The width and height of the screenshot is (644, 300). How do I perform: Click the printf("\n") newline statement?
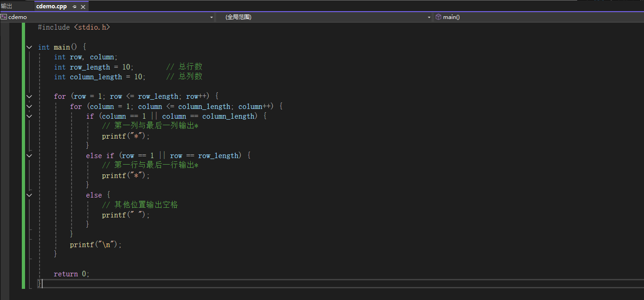pos(96,244)
